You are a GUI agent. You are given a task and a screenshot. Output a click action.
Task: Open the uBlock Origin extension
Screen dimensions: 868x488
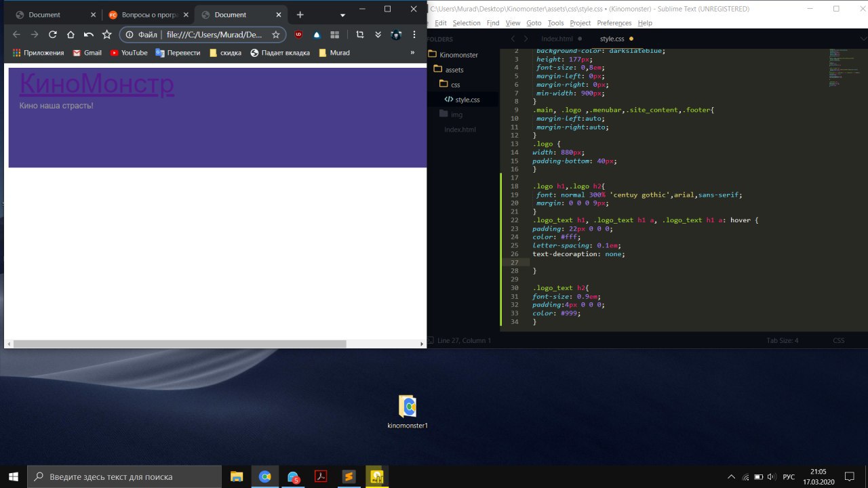pos(298,35)
